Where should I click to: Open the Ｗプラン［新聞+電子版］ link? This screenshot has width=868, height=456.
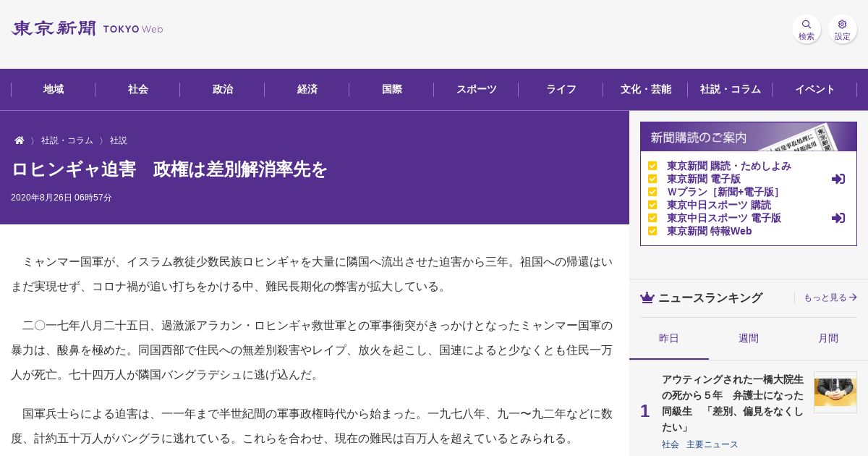click(723, 192)
